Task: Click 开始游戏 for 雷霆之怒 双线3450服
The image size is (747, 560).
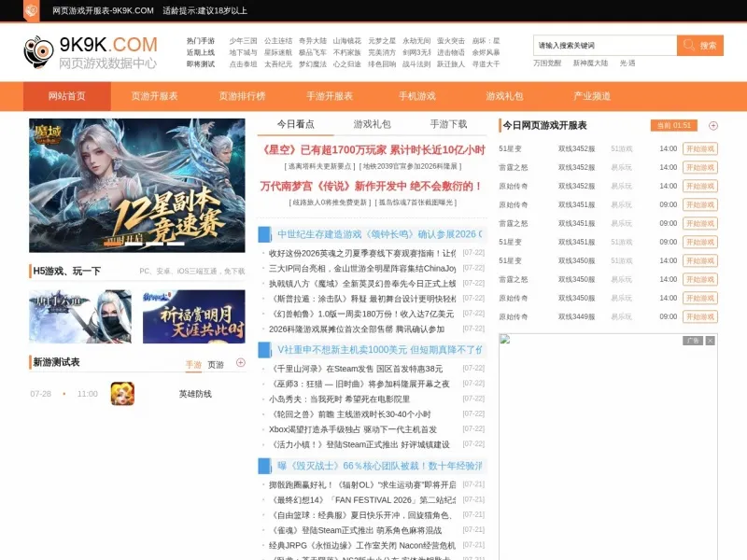Action: tap(700, 279)
